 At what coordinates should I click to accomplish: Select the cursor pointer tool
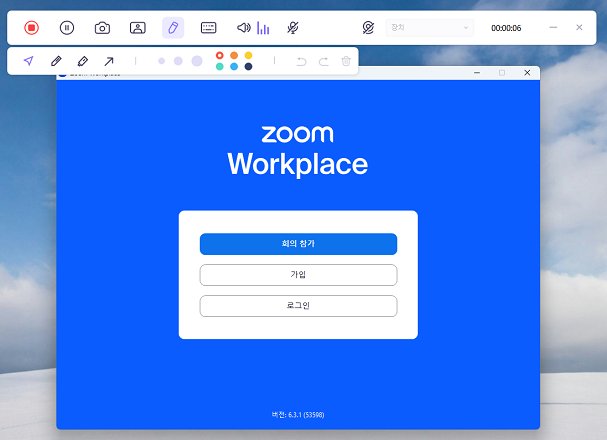[x=29, y=61]
